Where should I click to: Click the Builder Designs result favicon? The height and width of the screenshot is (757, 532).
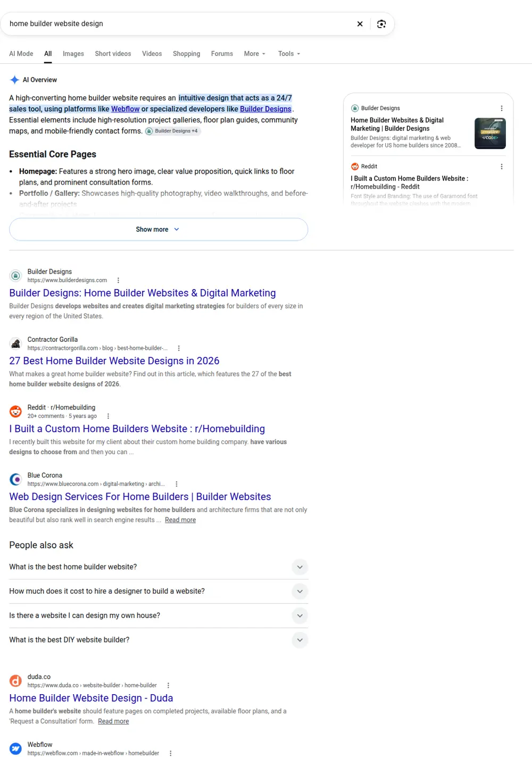click(16, 276)
